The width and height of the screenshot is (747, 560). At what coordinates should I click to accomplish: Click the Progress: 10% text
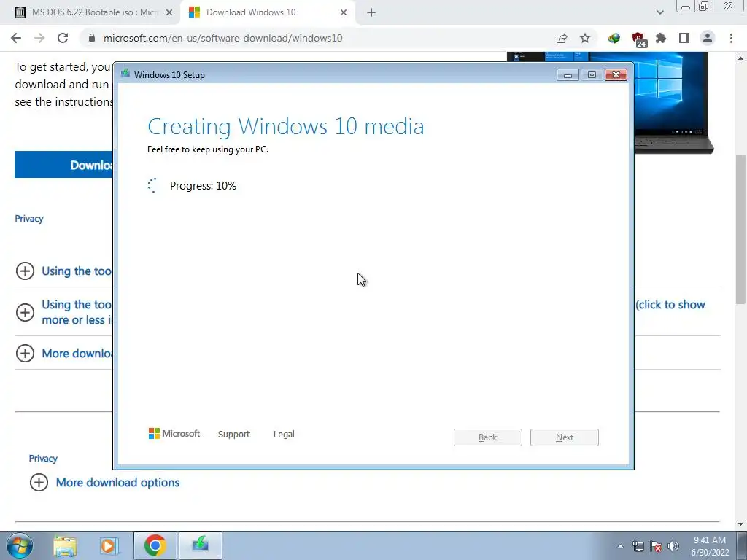coord(203,186)
